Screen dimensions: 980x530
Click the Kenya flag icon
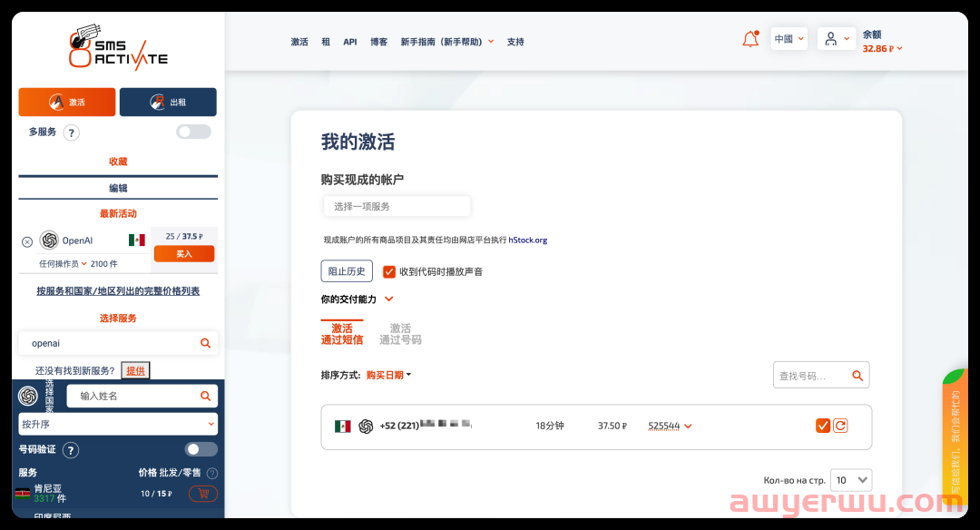[23, 494]
